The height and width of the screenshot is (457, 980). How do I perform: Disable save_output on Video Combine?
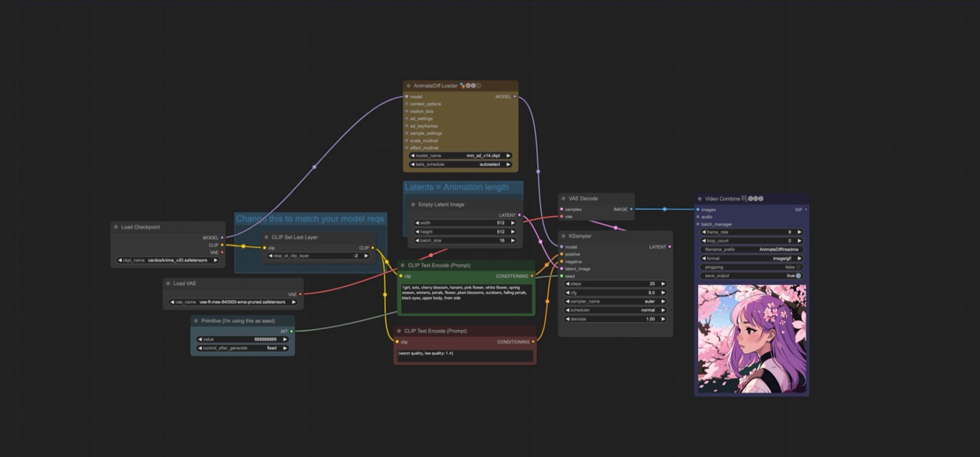click(x=798, y=275)
